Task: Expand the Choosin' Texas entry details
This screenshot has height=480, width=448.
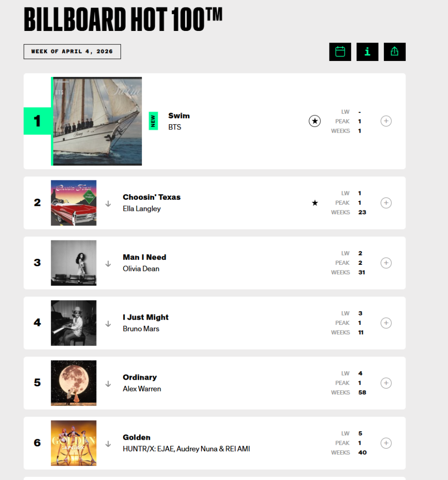Action: tap(386, 203)
